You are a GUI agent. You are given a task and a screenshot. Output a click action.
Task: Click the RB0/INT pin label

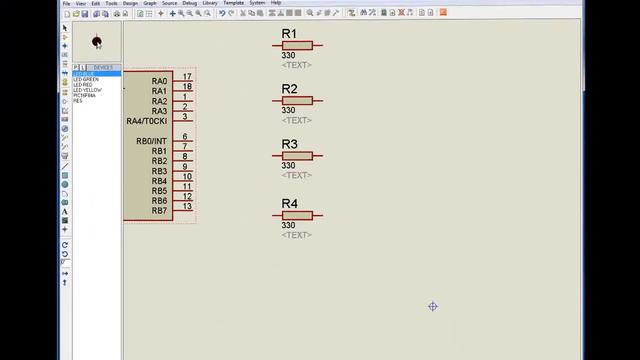[151, 141]
